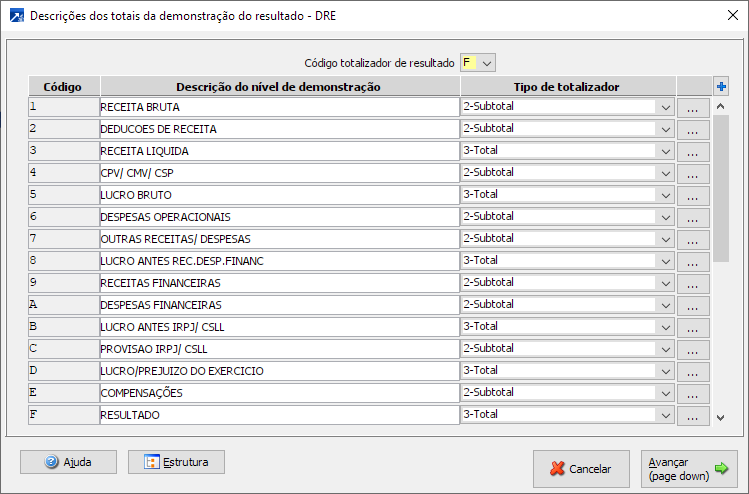Image resolution: width=749 pixels, height=494 pixels.
Task: Click the scroll down arrow of the list
Action: [721, 417]
